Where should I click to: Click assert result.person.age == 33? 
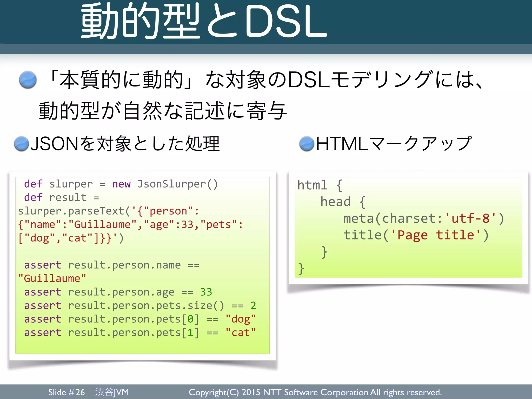point(118,292)
